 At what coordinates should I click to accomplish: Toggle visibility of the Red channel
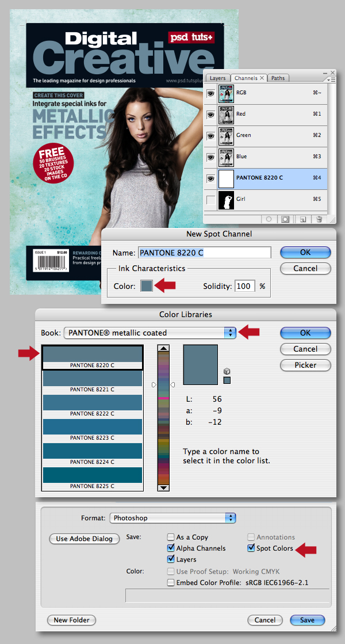[x=211, y=115]
